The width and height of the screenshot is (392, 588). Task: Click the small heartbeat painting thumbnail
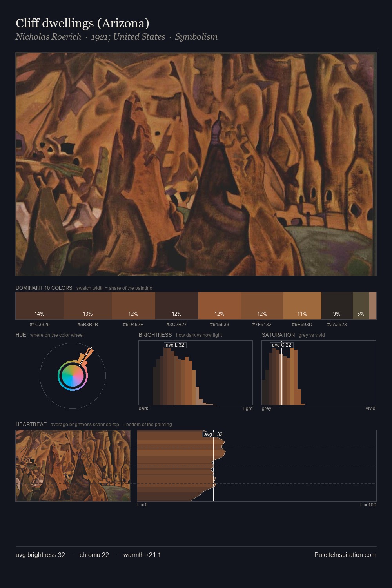click(x=73, y=466)
